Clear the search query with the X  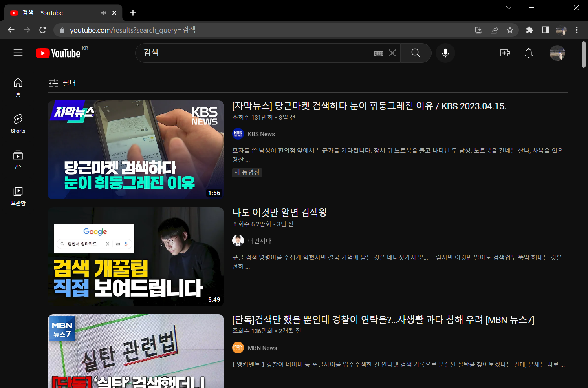[392, 53]
